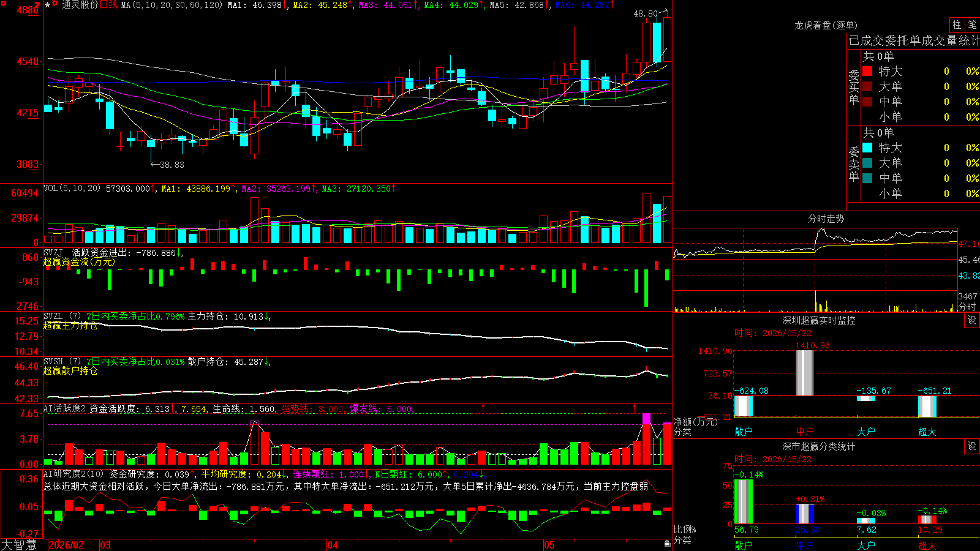Click the 日线 period label
The height and width of the screenshot is (551, 980).
point(108,5)
